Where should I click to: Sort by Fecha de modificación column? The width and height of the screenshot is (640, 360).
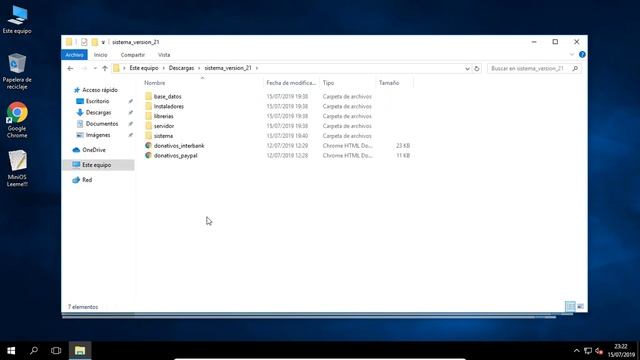(291, 83)
